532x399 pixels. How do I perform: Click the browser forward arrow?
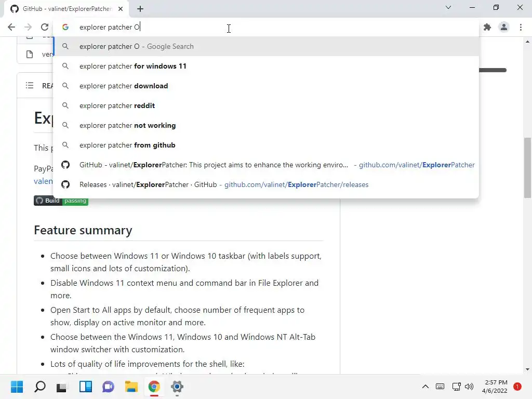(x=28, y=27)
